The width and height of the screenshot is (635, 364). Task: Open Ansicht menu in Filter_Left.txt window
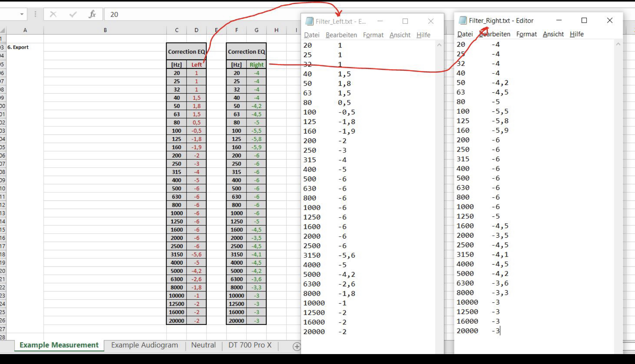pyautogui.click(x=400, y=35)
